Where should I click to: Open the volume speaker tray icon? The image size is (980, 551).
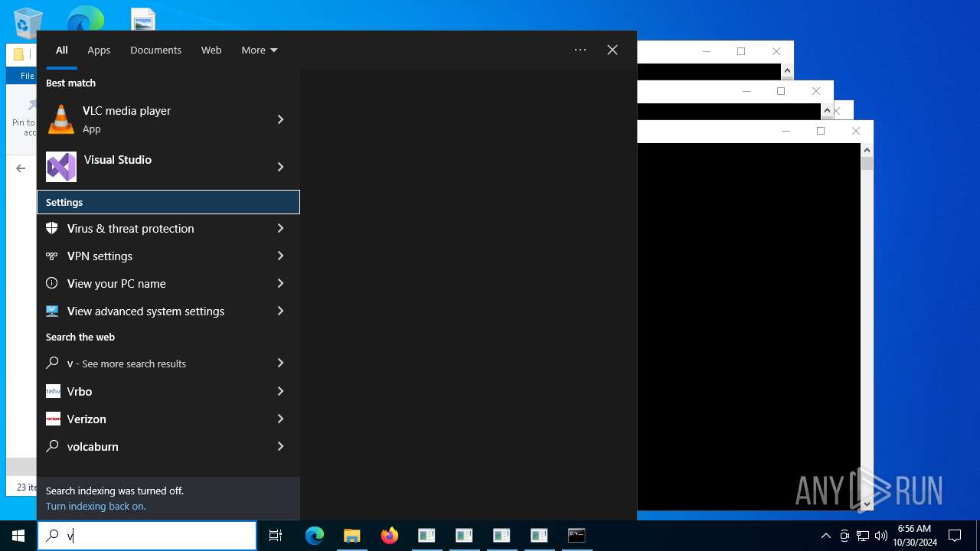coord(881,536)
